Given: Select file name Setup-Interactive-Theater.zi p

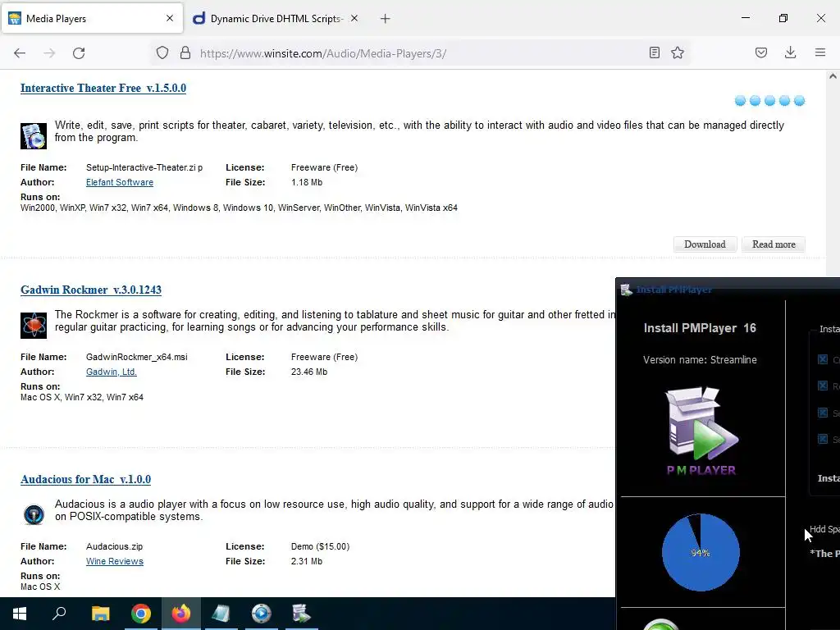Looking at the screenshot, I should pyautogui.click(x=144, y=167).
